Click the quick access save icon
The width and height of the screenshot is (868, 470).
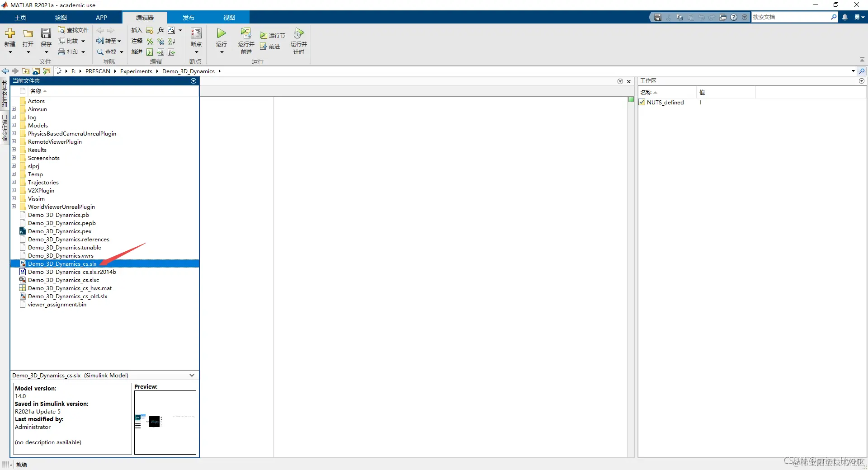click(658, 17)
